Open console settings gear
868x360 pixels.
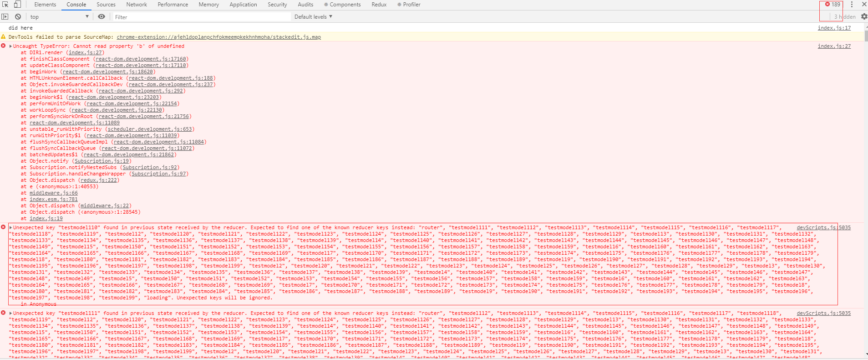click(x=864, y=17)
